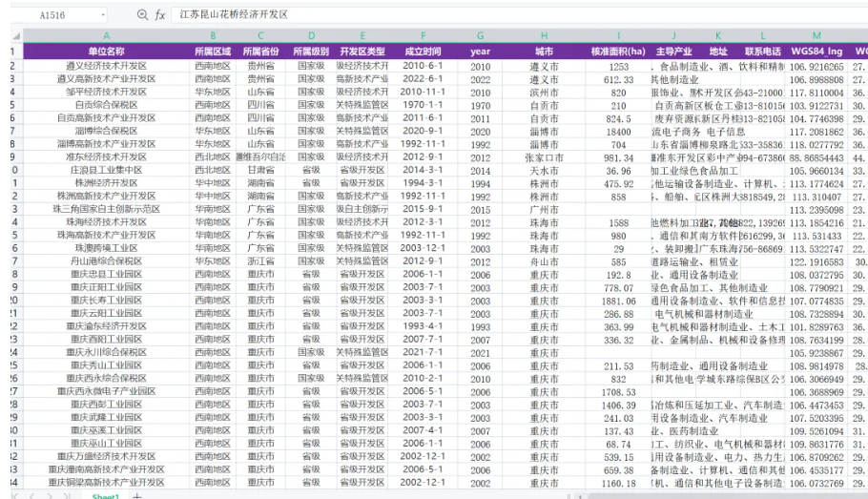Select column E header

click(x=362, y=36)
